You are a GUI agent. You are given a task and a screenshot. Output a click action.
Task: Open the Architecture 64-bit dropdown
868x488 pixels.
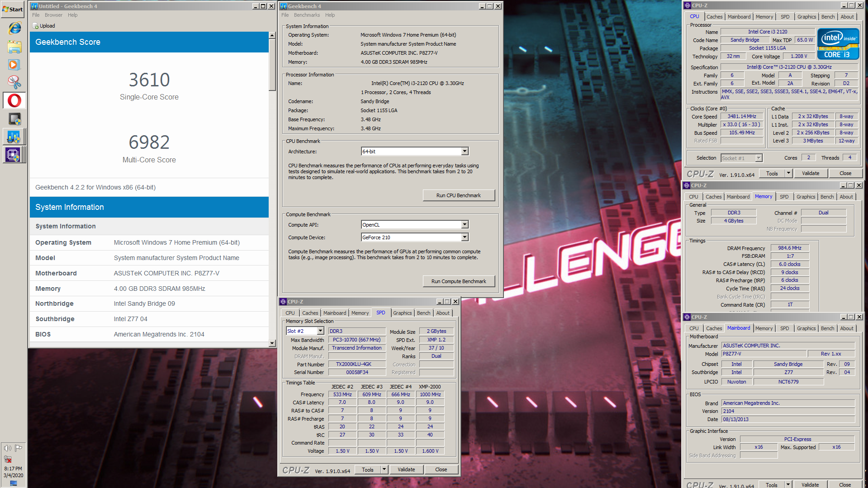click(465, 152)
